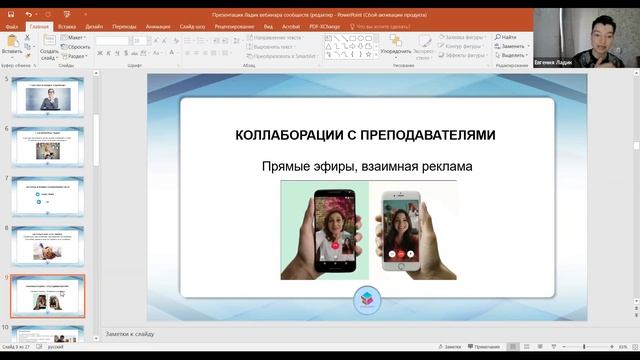Click into the font name box
The height and width of the screenshot is (360, 640).
[x=112, y=41]
